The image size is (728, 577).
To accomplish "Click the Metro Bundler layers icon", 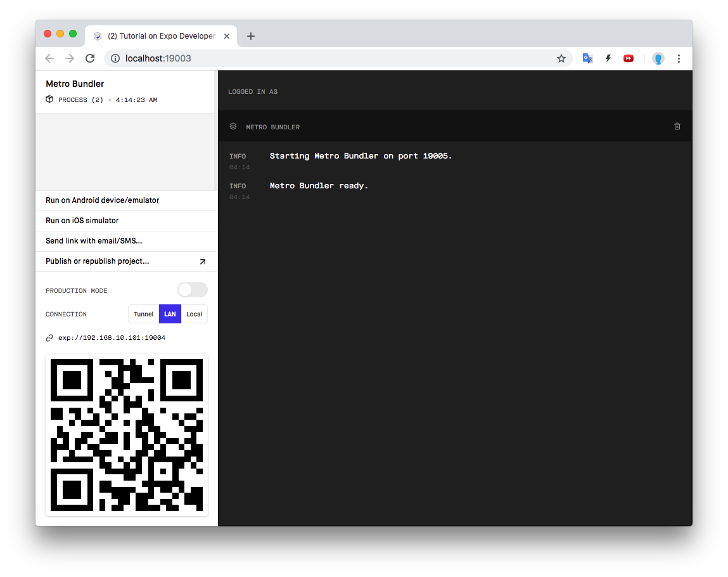I will click(233, 127).
